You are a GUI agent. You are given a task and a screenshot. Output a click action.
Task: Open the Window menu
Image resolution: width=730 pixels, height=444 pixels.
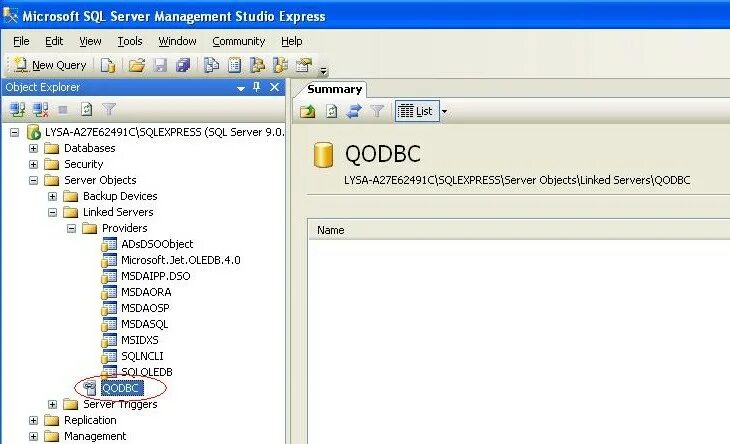click(x=177, y=41)
